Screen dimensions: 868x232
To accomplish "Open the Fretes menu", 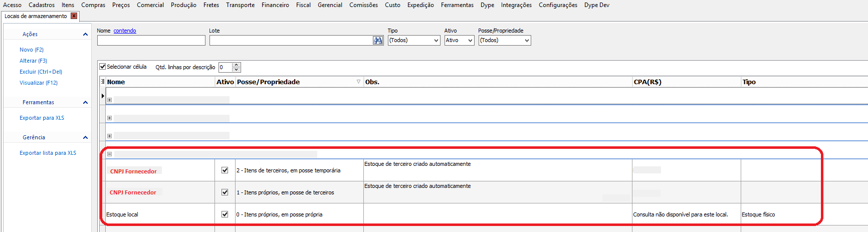I will tap(211, 5).
